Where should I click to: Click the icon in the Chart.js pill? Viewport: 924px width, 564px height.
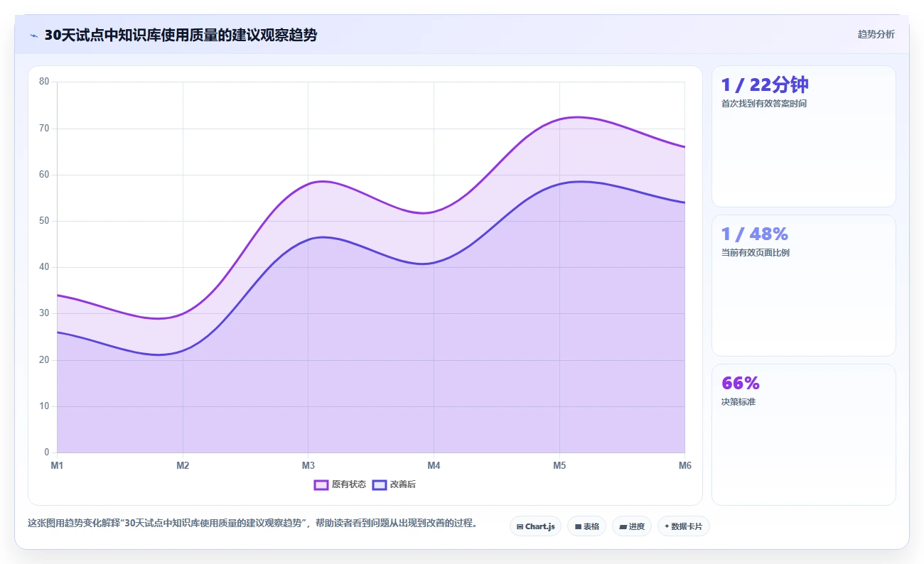tap(520, 526)
